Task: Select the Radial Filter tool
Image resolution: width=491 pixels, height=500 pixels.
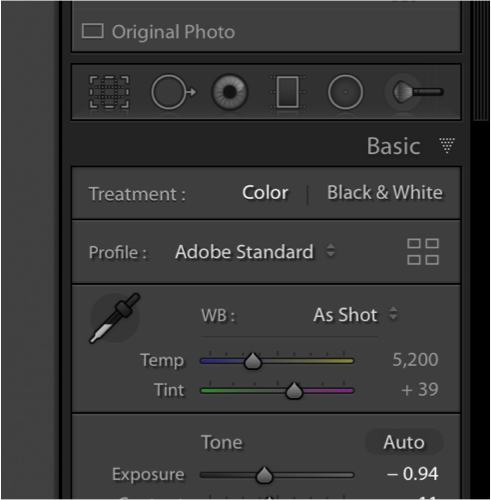Action: 345,92
